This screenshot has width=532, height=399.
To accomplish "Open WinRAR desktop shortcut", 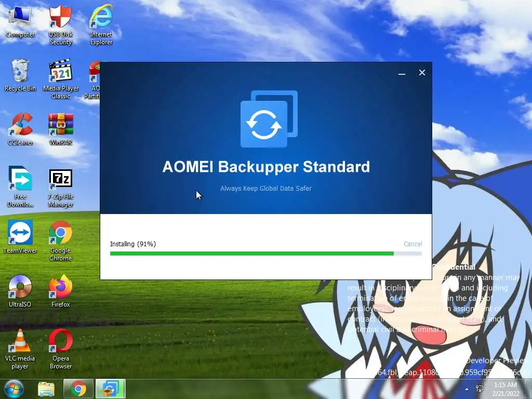I will pyautogui.click(x=60, y=129).
